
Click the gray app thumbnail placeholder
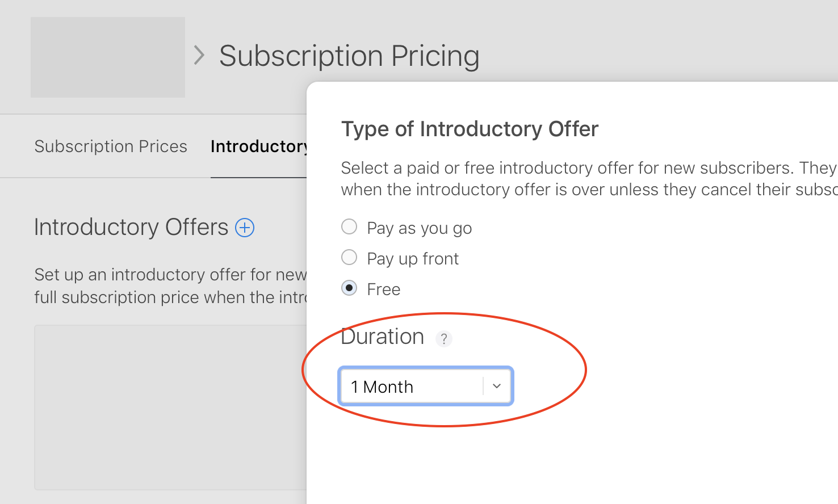click(108, 57)
